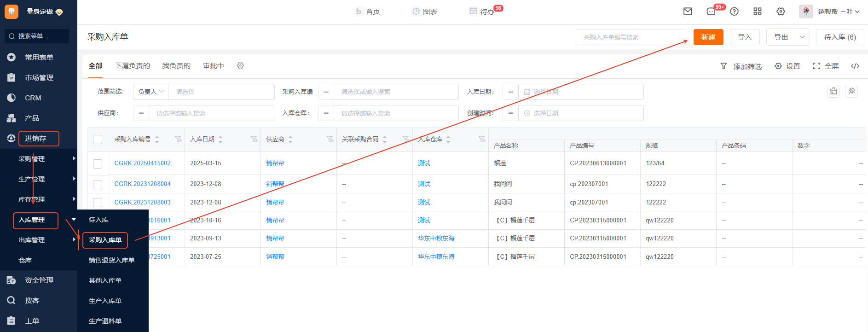Click the 入库日期 date picker field
The width and height of the screenshot is (868, 332).
(581, 92)
